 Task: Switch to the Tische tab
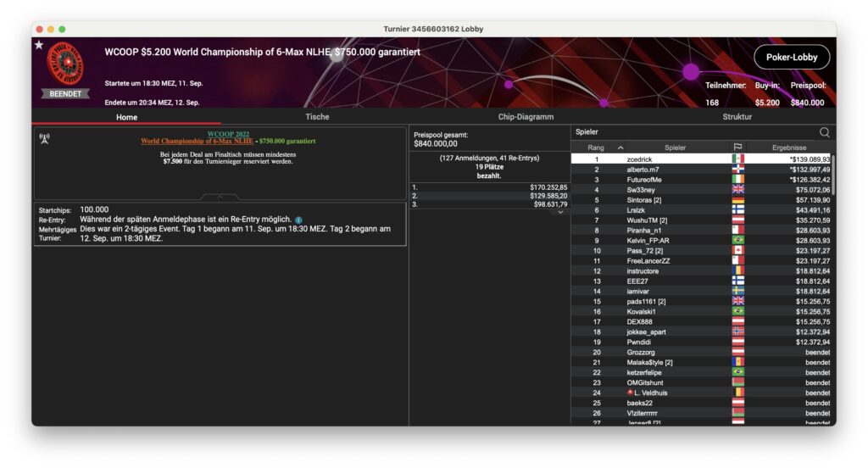click(317, 117)
